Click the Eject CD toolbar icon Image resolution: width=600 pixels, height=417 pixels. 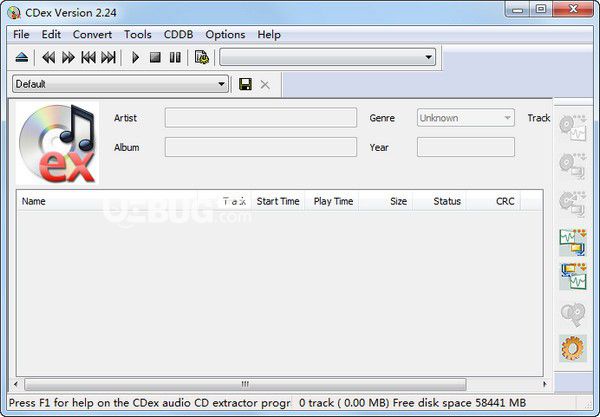pos(22,58)
